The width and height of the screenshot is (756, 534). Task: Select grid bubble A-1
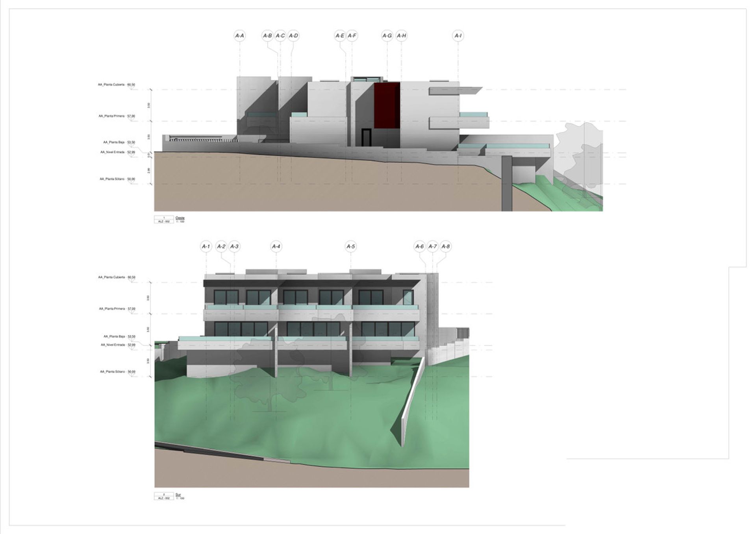(206, 247)
